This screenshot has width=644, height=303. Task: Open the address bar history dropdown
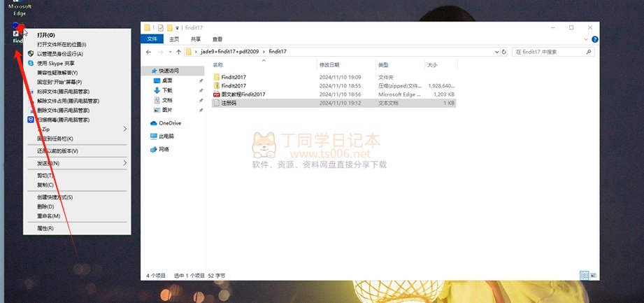point(496,52)
